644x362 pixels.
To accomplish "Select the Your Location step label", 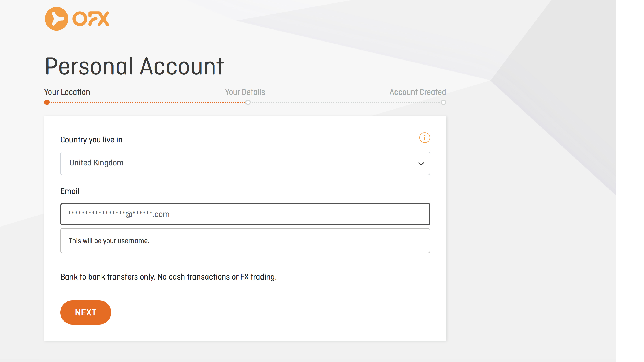I will point(67,92).
